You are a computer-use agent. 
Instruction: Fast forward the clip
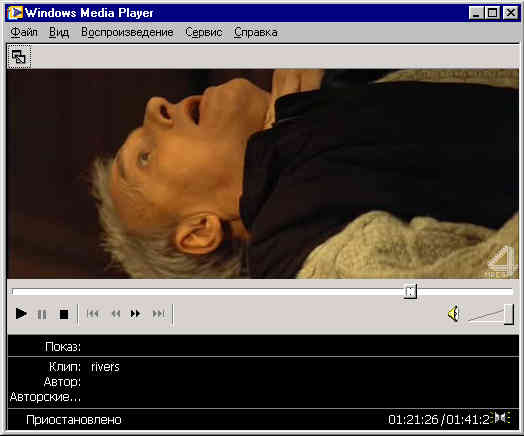pyautogui.click(x=135, y=314)
